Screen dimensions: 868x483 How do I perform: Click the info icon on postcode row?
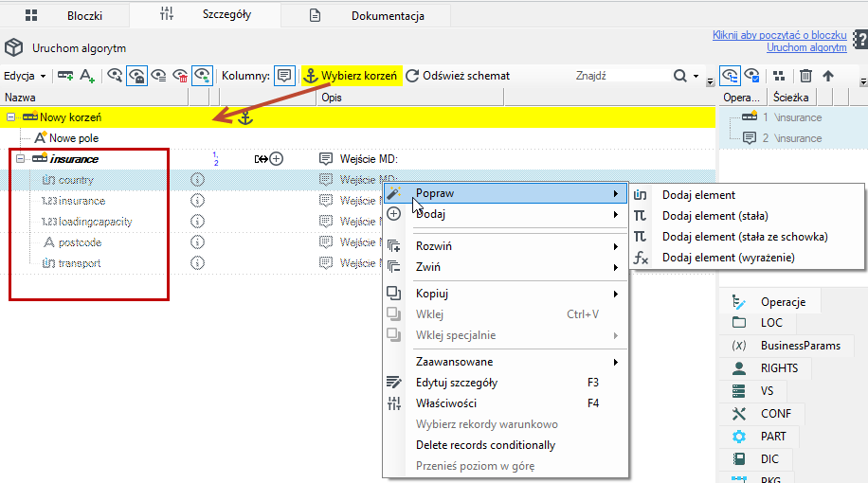[198, 242]
